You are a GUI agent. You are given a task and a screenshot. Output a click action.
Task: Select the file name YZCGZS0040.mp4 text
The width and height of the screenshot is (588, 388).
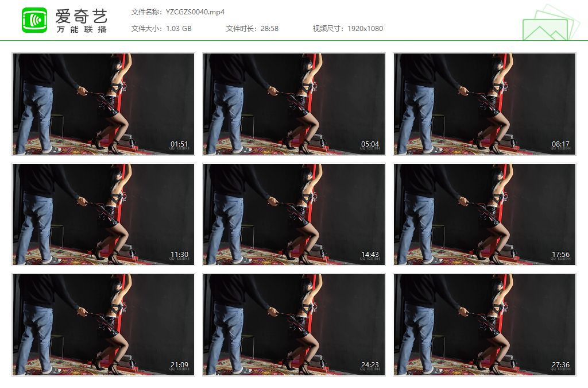coord(196,11)
